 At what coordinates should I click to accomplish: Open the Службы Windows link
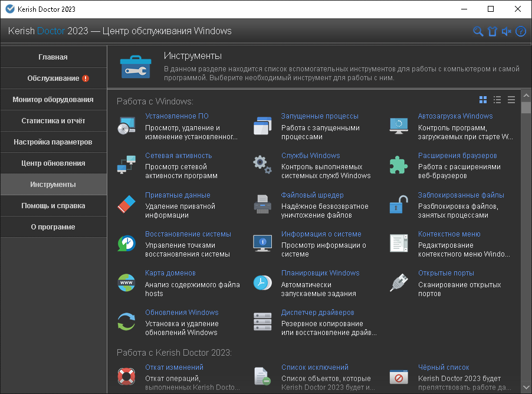click(x=310, y=156)
